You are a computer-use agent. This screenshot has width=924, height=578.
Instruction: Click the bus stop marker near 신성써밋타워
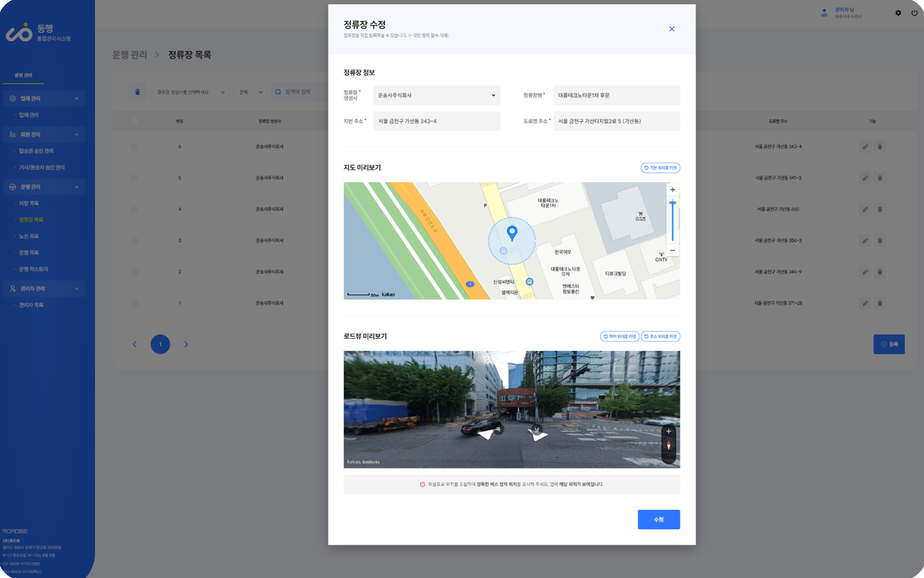coord(529,282)
